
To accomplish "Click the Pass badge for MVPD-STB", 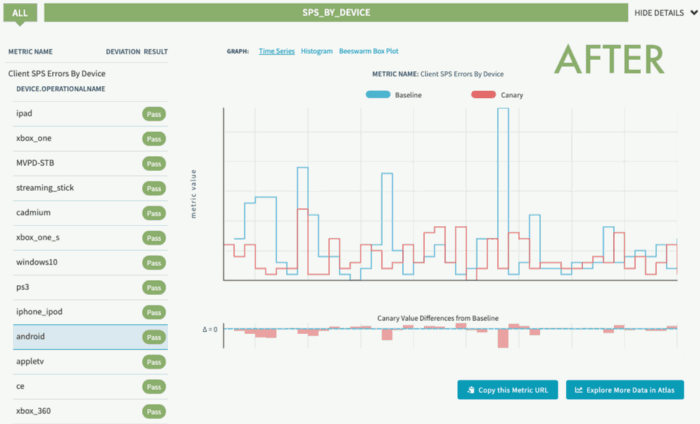I will pos(154,163).
